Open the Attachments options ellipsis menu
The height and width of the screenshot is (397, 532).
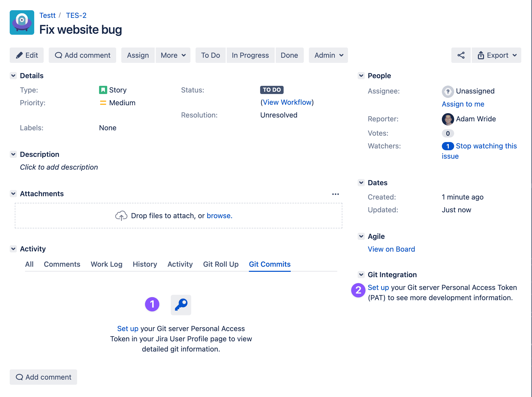(x=336, y=194)
